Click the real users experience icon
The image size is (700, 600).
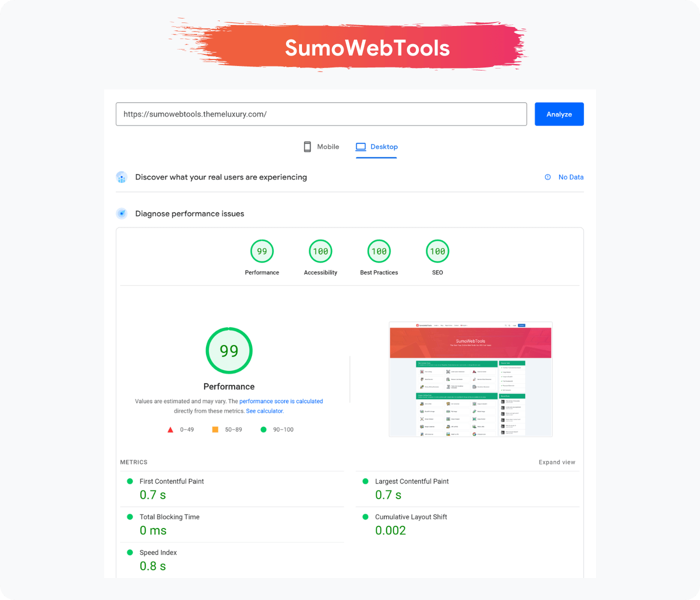tap(121, 177)
